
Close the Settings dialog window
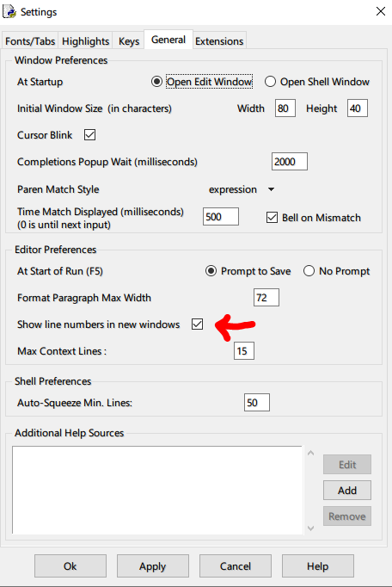(x=381, y=11)
